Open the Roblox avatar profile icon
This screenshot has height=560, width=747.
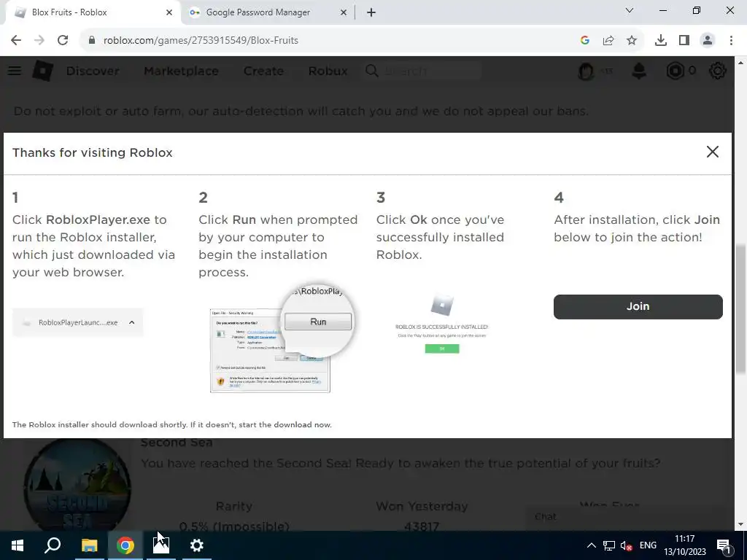click(586, 71)
